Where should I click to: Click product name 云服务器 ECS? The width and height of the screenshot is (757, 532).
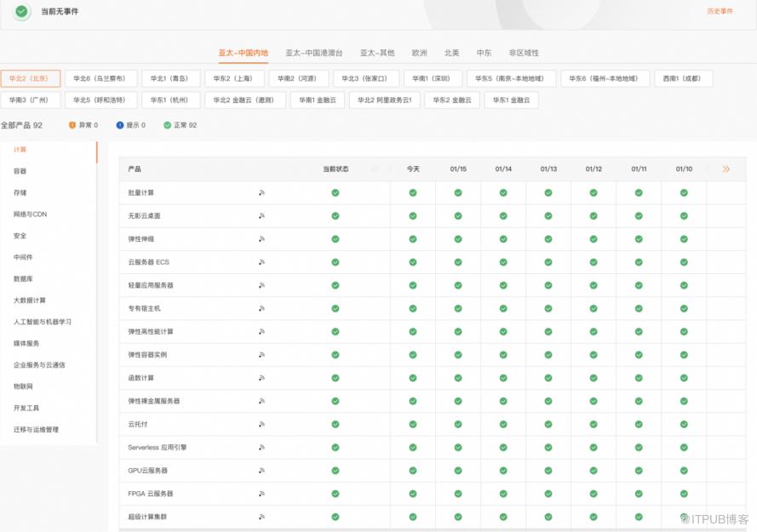(148, 262)
